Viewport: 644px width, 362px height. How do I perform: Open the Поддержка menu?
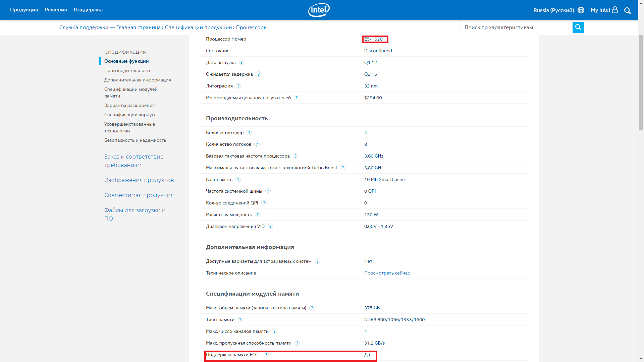[88, 10]
